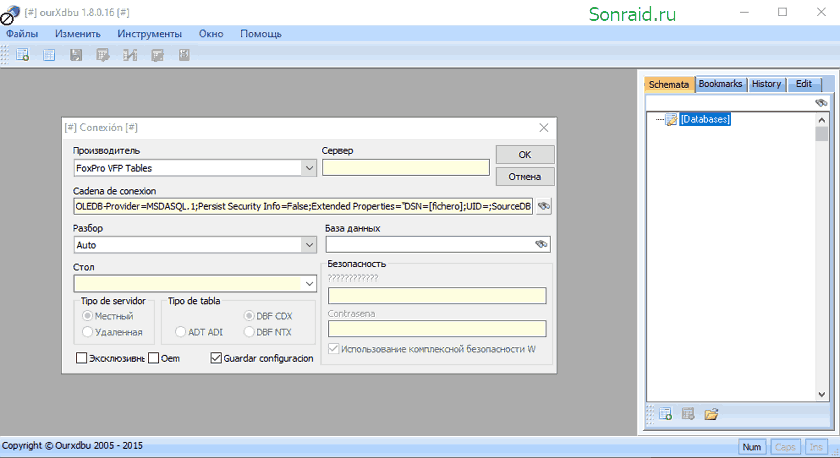Click add-table icon at bottom of Schemata panel
The height and width of the screenshot is (458, 840).
click(x=665, y=414)
